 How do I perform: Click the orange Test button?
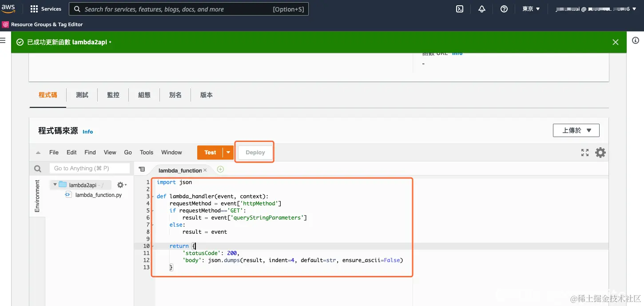tap(210, 152)
